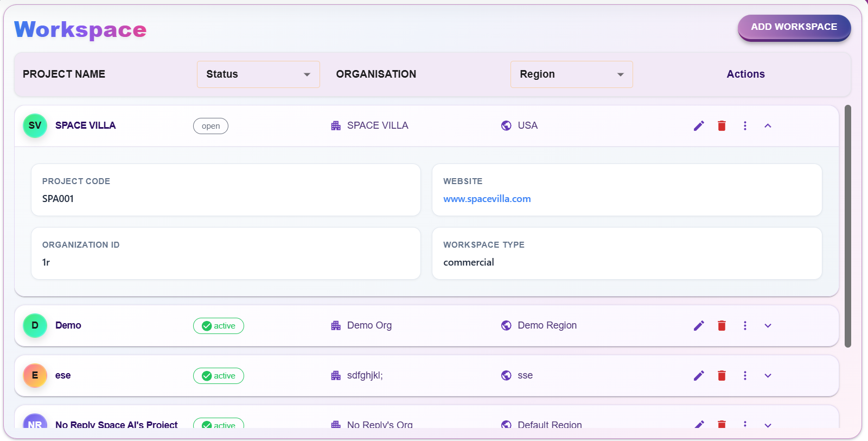Click the E avatar of ese
The width and height of the screenshot is (868, 441).
tap(35, 375)
